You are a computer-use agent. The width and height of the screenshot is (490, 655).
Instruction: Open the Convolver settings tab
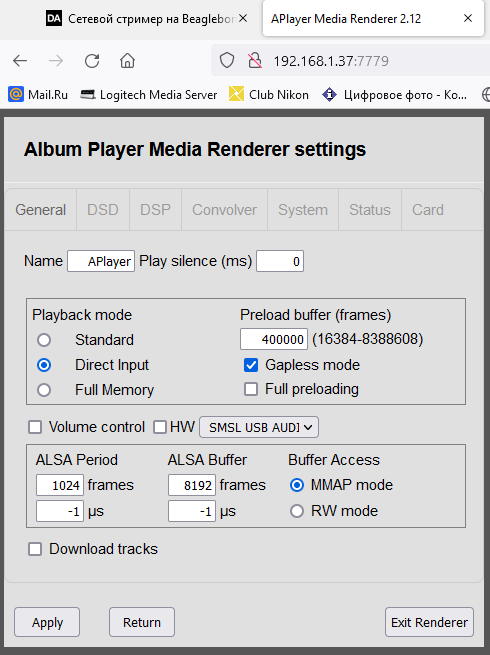tap(224, 210)
